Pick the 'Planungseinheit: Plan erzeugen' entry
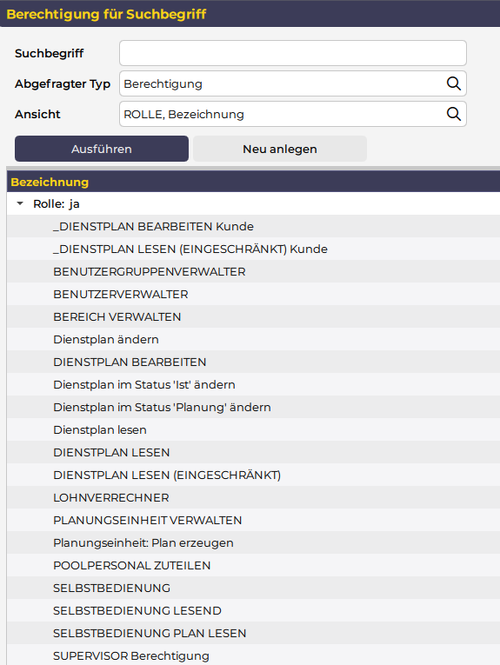The image size is (500, 665). [x=253, y=543]
